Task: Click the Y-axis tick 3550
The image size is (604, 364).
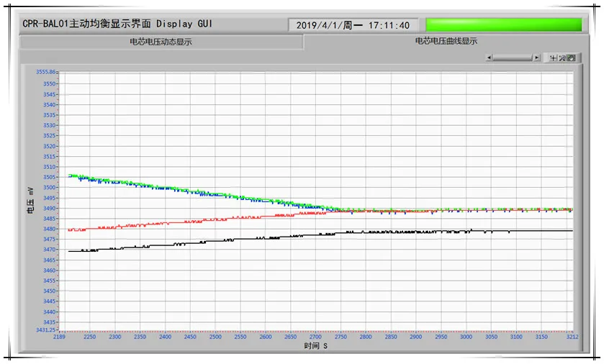Action: click(x=49, y=83)
